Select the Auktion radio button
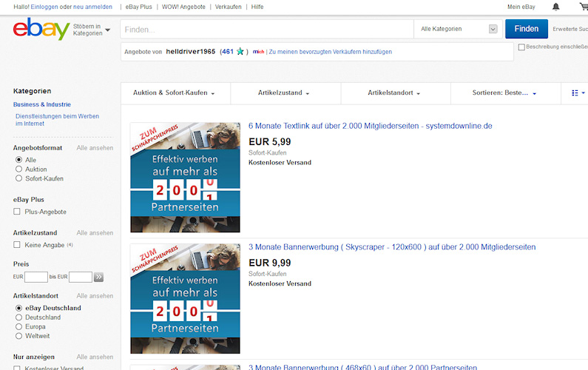This screenshot has width=588, height=370. (18, 169)
